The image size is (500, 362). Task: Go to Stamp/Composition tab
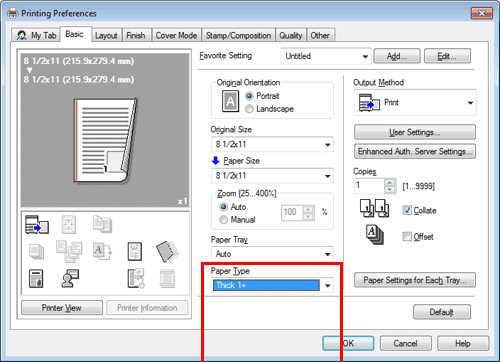pyautogui.click(x=238, y=35)
